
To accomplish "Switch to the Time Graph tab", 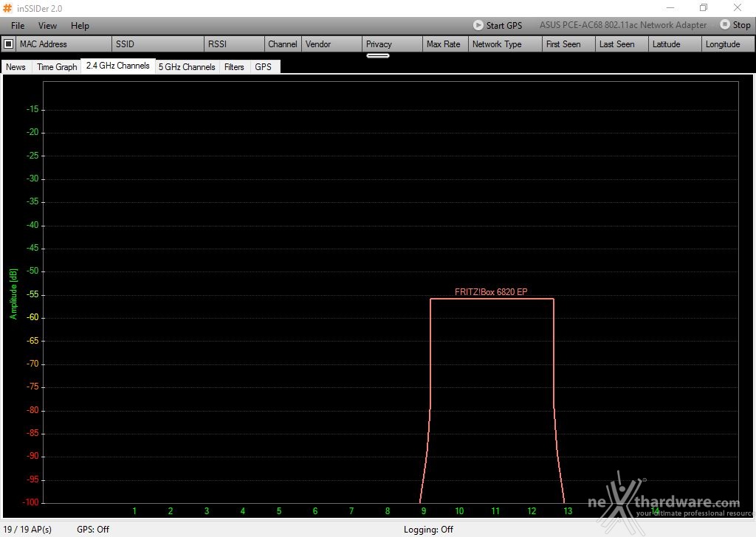I will pyautogui.click(x=57, y=67).
